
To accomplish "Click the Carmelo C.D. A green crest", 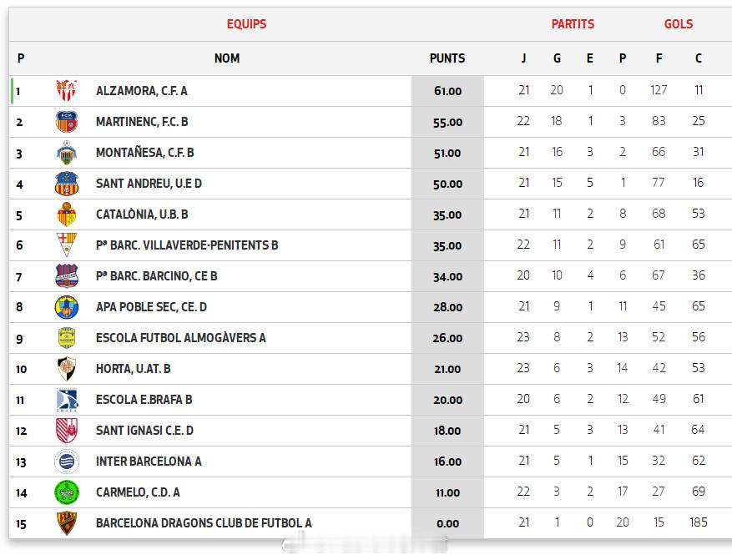I will pyautogui.click(x=66, y=492).
